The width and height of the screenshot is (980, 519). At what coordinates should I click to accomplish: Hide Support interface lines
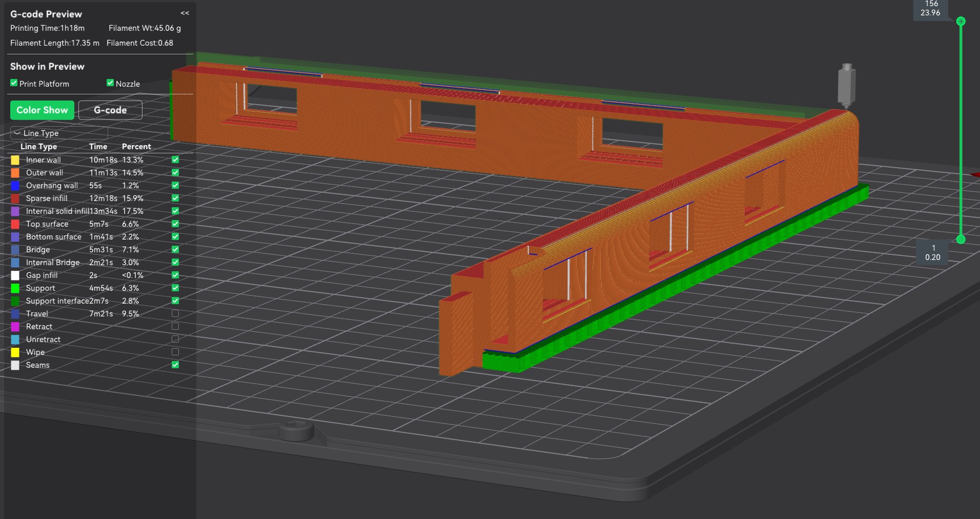175,301
